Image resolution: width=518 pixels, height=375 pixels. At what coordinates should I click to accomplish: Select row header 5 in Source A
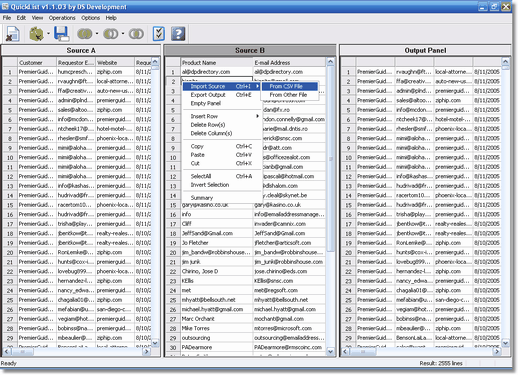pyautogui.click(x=10, y=110)
